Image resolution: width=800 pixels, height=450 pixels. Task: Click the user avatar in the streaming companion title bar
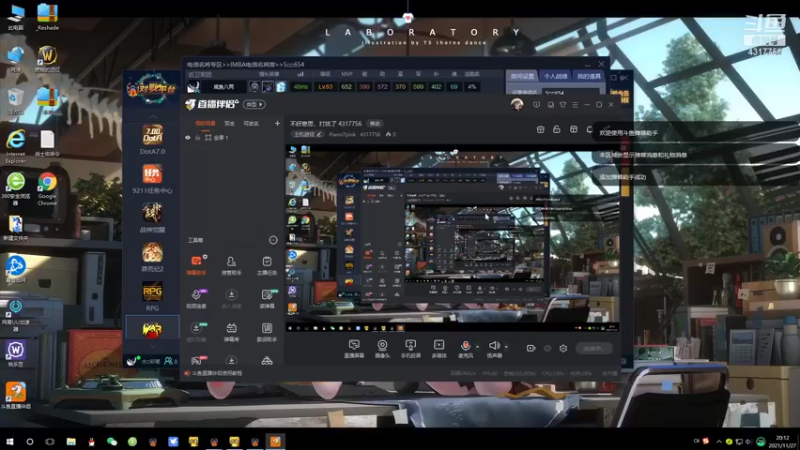tap(517, 105)
